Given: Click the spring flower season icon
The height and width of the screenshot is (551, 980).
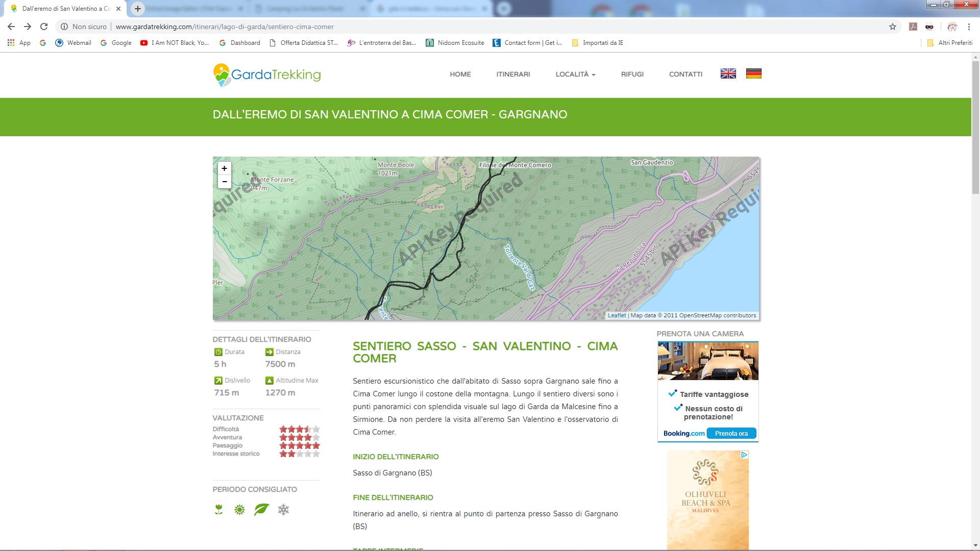Looking at the screenshot, I should 218,509.
